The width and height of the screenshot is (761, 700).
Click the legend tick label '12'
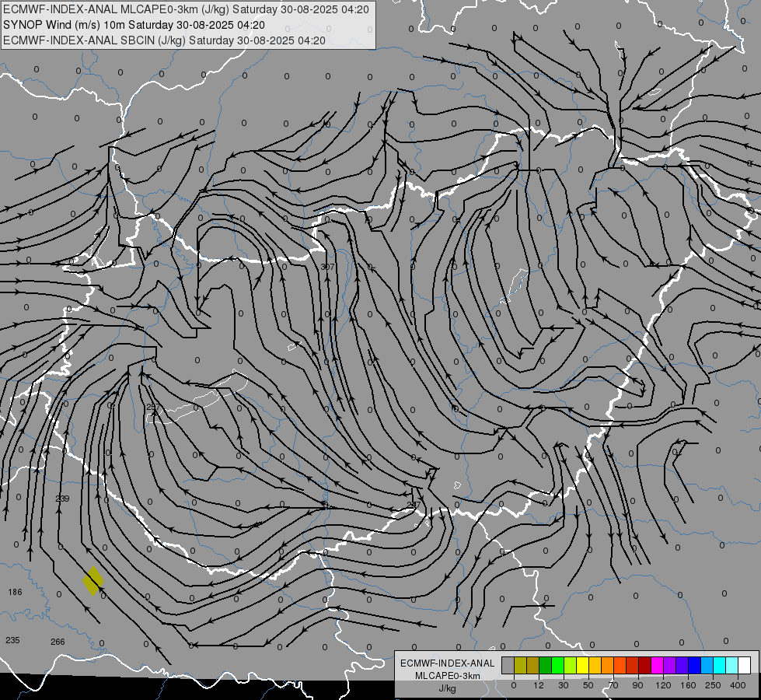(539, 685)
